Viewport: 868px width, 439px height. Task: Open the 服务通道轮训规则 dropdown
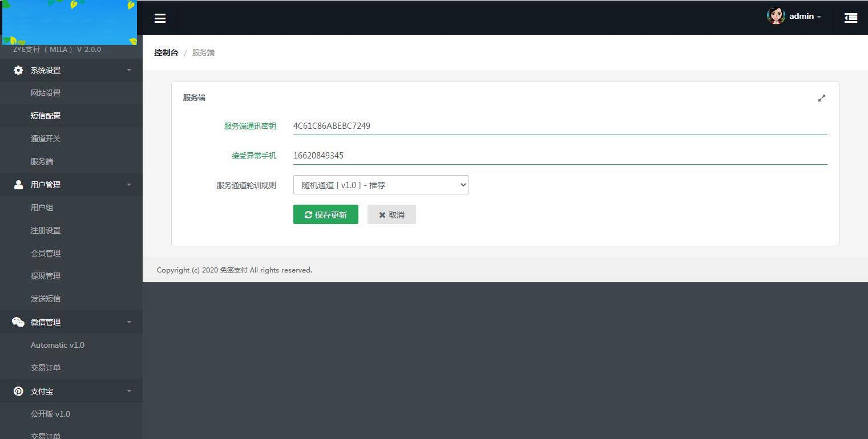pos(381,185)
